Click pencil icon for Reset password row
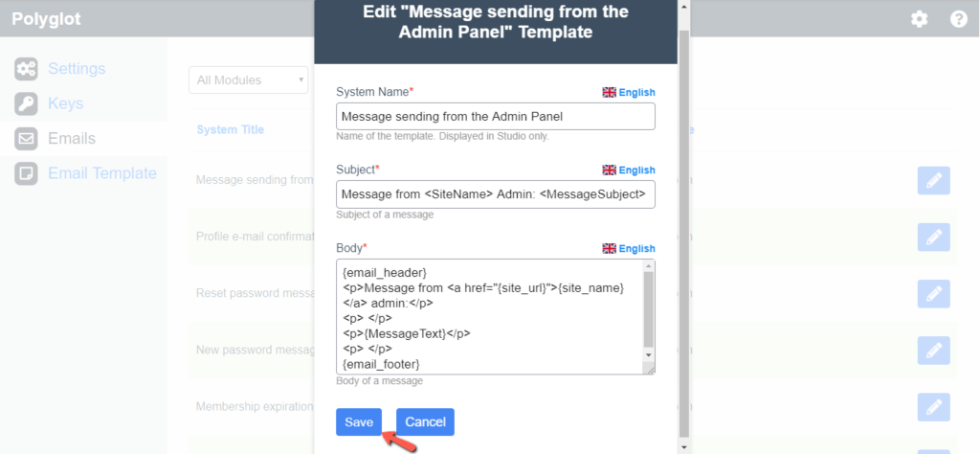Image resolution: width=980 pixels, height=454 pixels. pyautogui.click(x=934, y=294)
